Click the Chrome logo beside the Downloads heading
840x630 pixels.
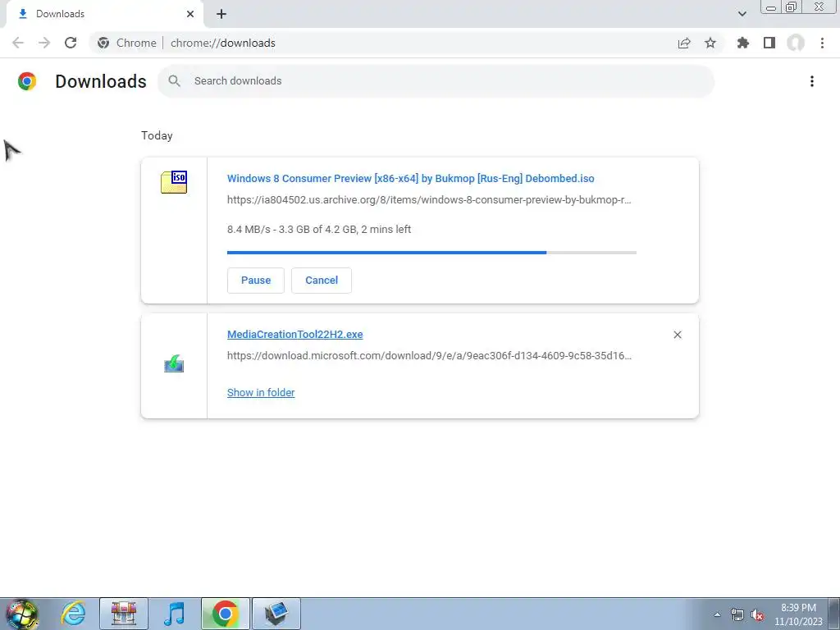(x=27, y=81)
